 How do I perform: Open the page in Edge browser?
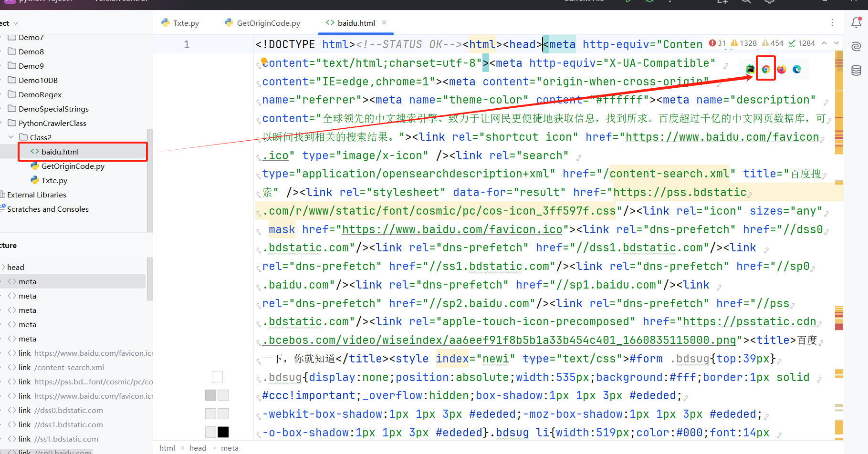tap(797, 69)
